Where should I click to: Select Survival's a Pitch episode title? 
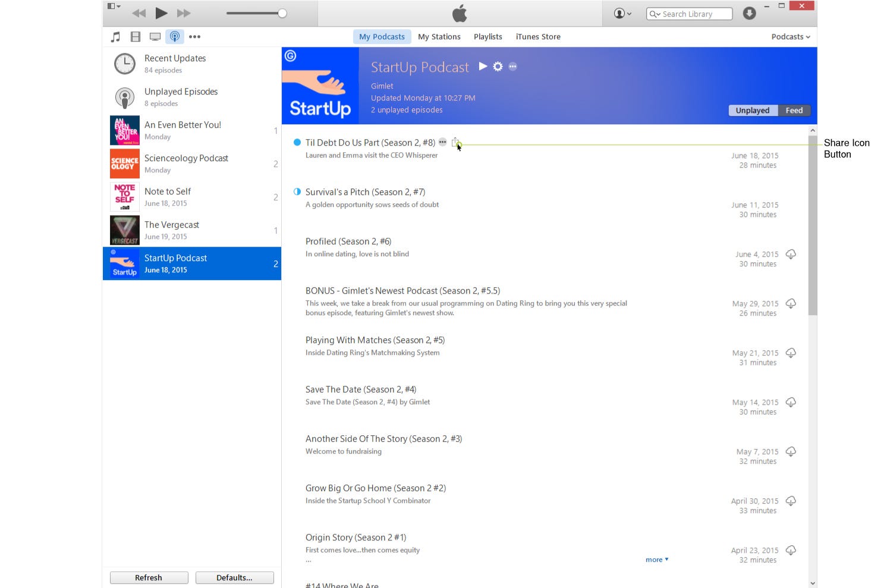coord(365,192)
